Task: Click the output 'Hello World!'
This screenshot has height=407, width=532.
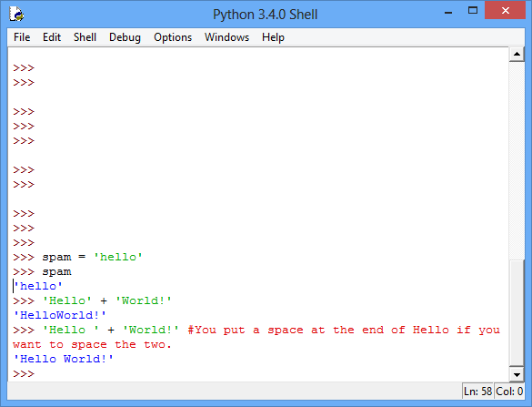Action: point(63,359)
